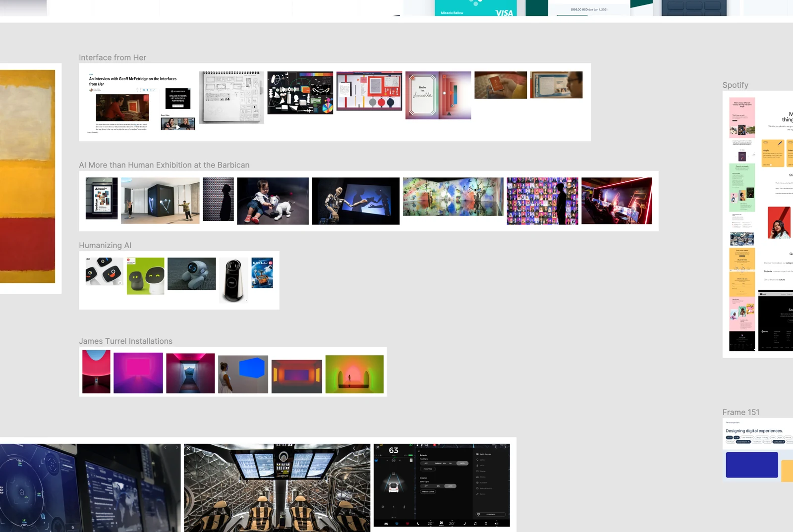Select the pink corridor with blue window

(x=190, y=373)
